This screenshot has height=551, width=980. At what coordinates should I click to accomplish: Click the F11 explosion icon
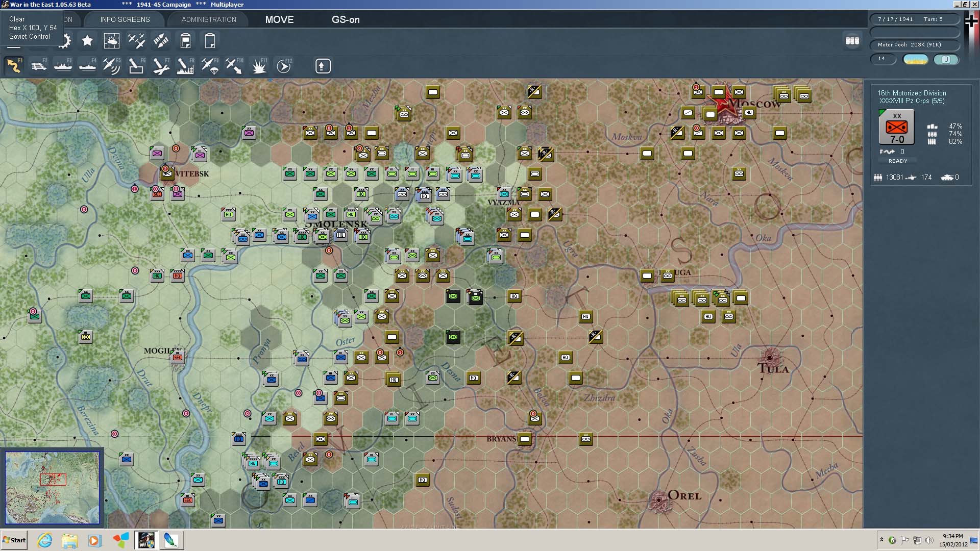[259, 66]
